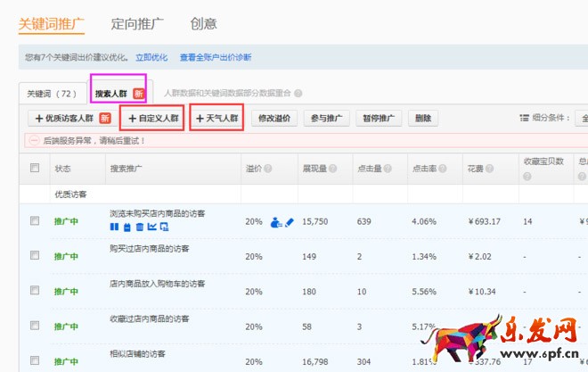The image size is (588, 372).
Task: Click the help icon next to 溢价 header
Action: 268,169
